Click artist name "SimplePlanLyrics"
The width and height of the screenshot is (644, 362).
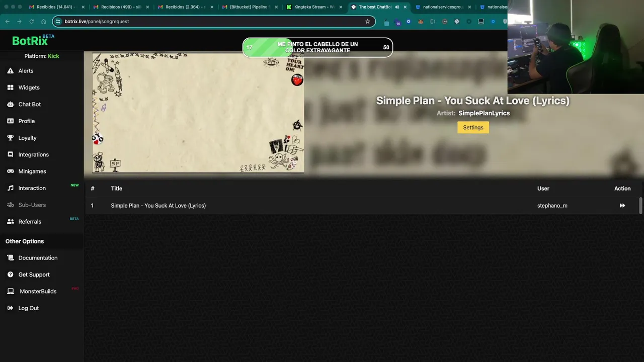coord(484,113)
